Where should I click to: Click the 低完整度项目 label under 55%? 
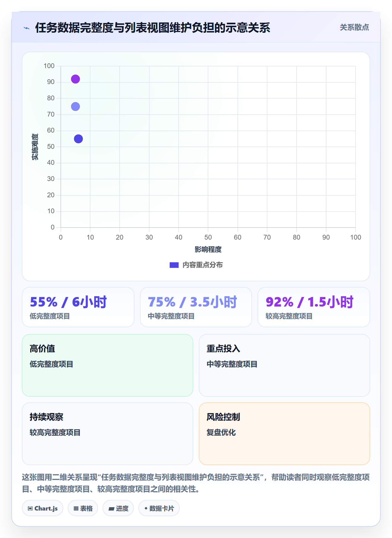50,316
